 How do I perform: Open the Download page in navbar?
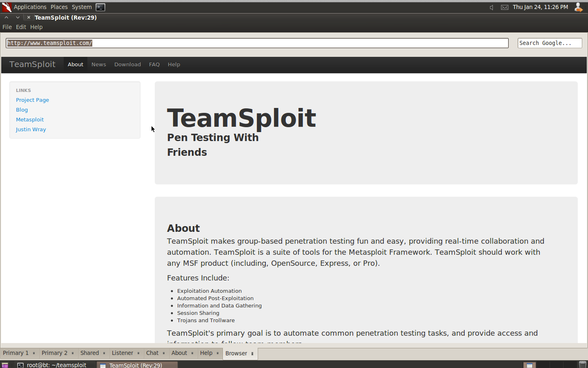[127, 65]
